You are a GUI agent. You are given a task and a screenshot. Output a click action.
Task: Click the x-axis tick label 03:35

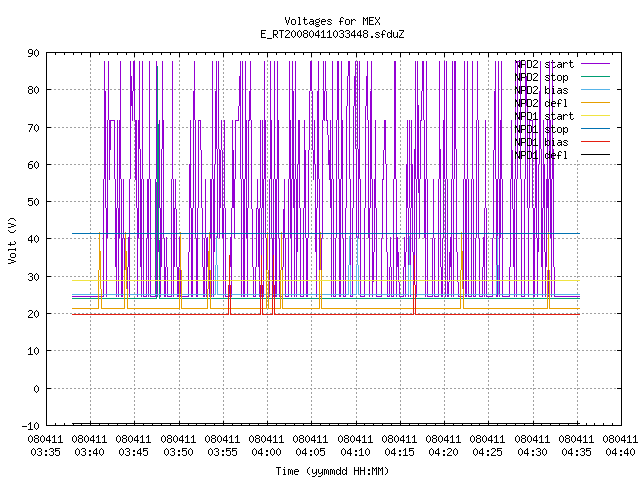pos(45,452)
